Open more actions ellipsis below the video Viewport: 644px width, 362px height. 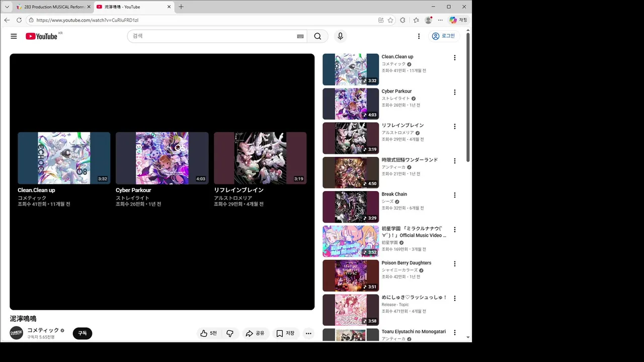(x=308, y=333)
